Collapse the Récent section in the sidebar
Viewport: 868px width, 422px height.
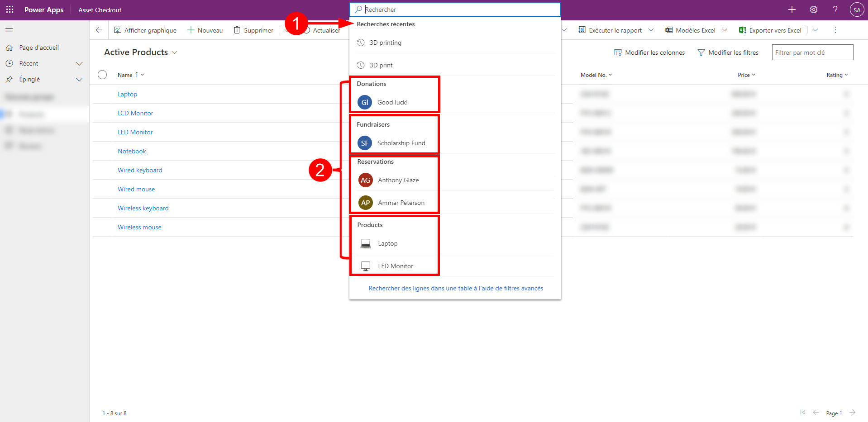tap(80, 63)
